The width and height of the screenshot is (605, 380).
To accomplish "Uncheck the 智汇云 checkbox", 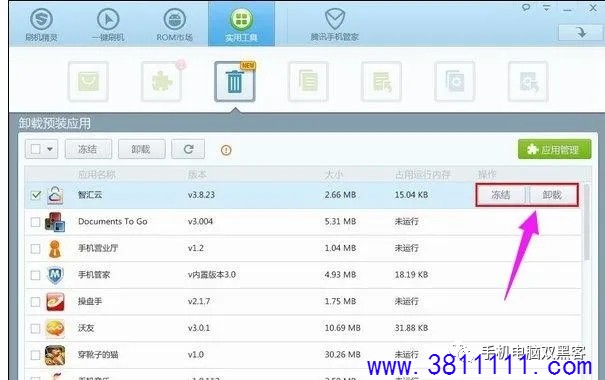I will tap(35, 195).
